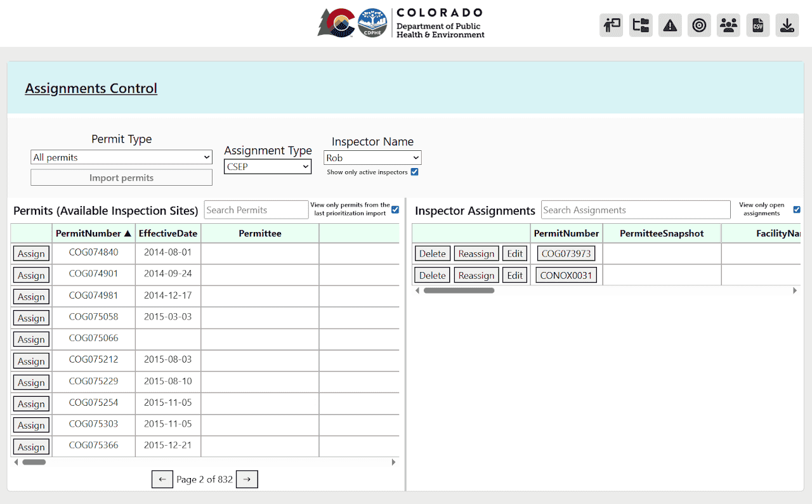Reassign assignment CONOX0031

476,275
